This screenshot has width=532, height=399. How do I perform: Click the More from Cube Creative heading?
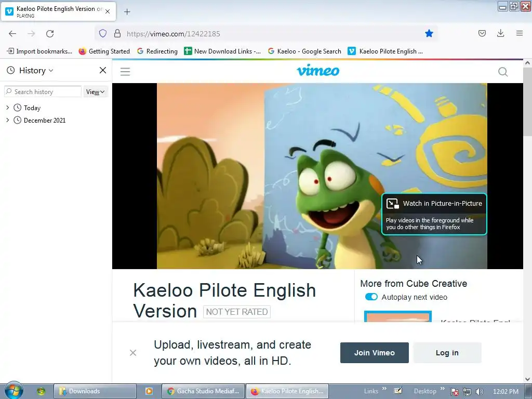tap(414, 284)
